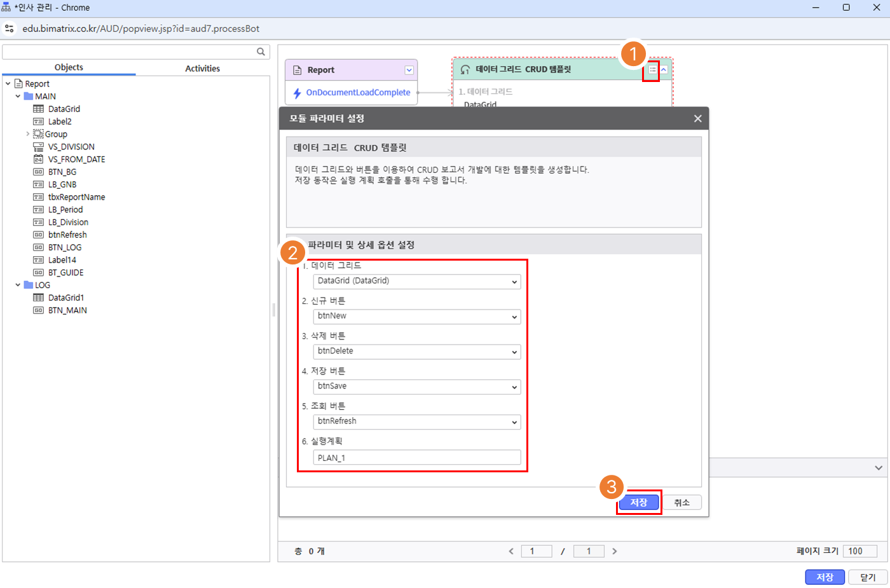Open the data grid dropdown showing DataGrid
Image resolution: width=890 pixels, height=588 pixels.
click(417, 281)
